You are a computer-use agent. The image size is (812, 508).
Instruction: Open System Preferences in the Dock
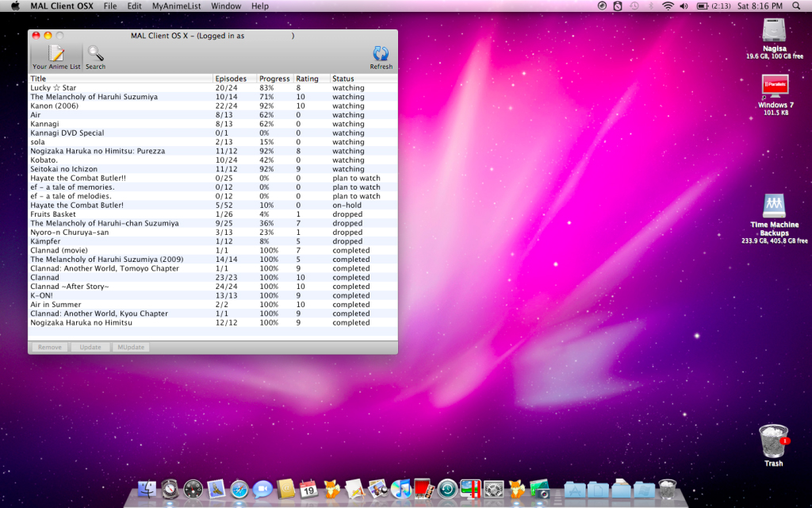[493, 489]
